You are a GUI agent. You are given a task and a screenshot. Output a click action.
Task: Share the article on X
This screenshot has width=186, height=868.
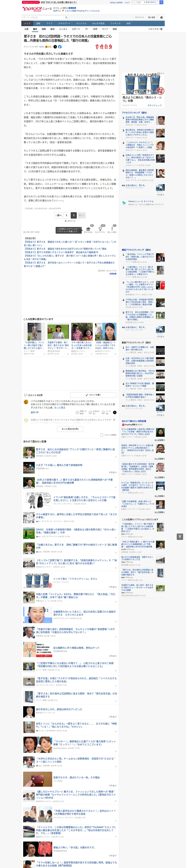coord(55,47)
